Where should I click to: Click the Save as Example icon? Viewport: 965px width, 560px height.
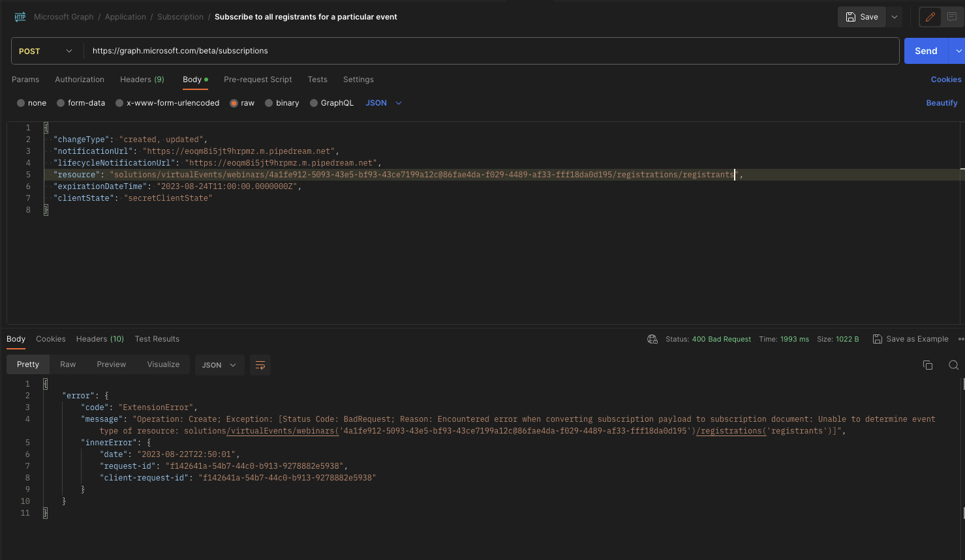pos(878,339)
